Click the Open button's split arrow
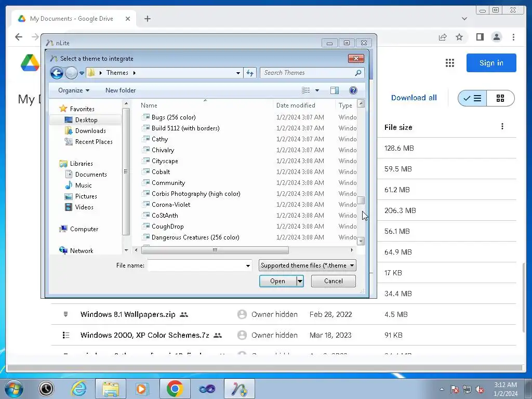The image size is (532, 399). (300, 281)
